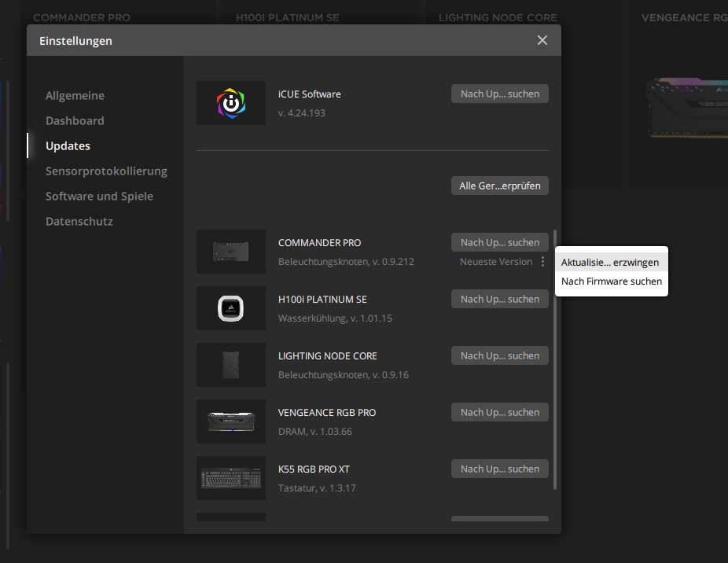Image resolution: width=728 pixels, height=563 pixels.
Task: Open the Sensorprotokollierung section
Action: (x=106, y=171)
